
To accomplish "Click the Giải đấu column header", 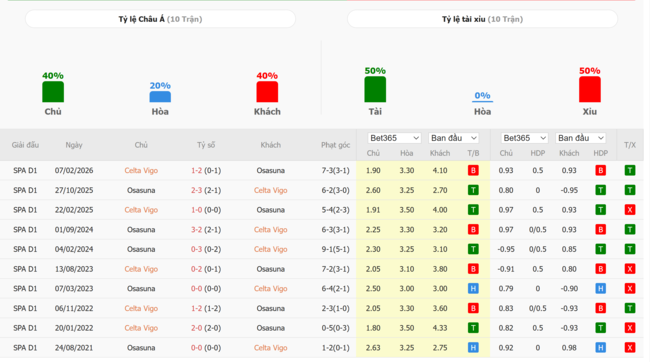I will pos(25,145).
